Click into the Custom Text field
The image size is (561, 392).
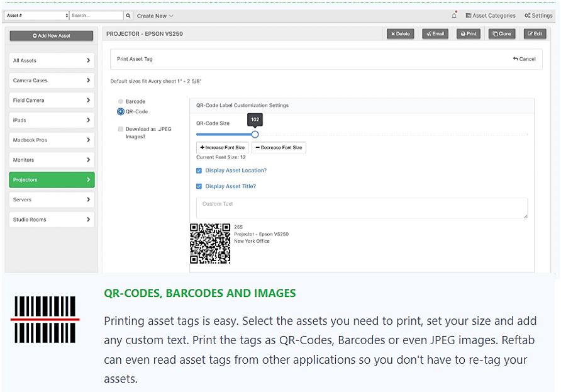(x=362, y=208)
